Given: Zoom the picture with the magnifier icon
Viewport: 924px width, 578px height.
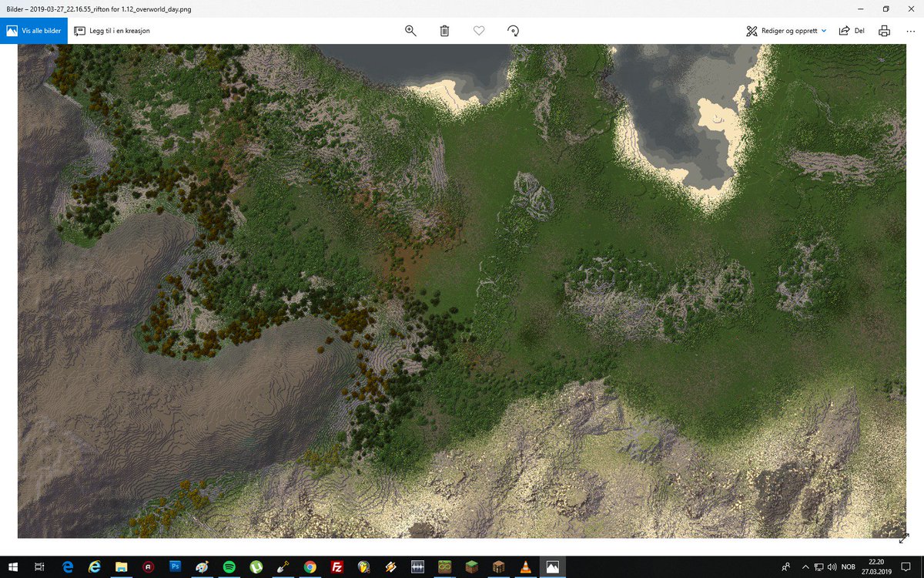Looking at the screenshot, I should 410,31.
